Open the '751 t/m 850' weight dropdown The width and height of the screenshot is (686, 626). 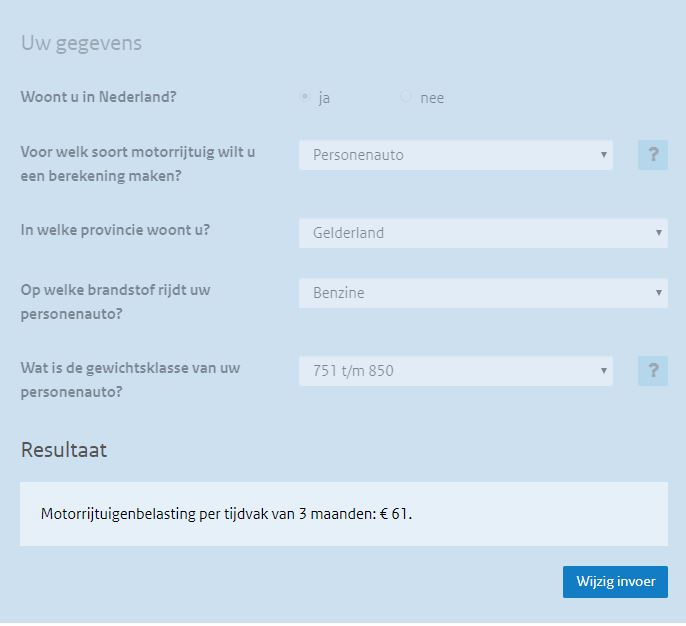tap(455, 371)
